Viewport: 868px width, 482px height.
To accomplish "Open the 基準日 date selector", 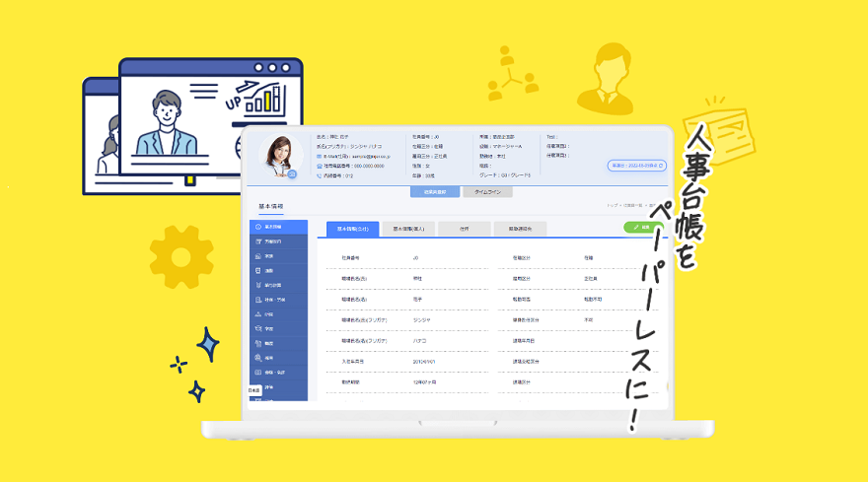I will pyautogui.click(x=636, y=166).
